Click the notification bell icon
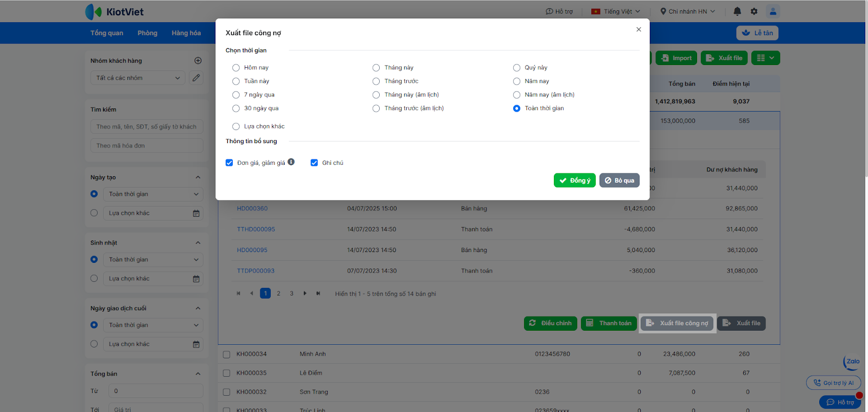868x412 pixels. 737,11
